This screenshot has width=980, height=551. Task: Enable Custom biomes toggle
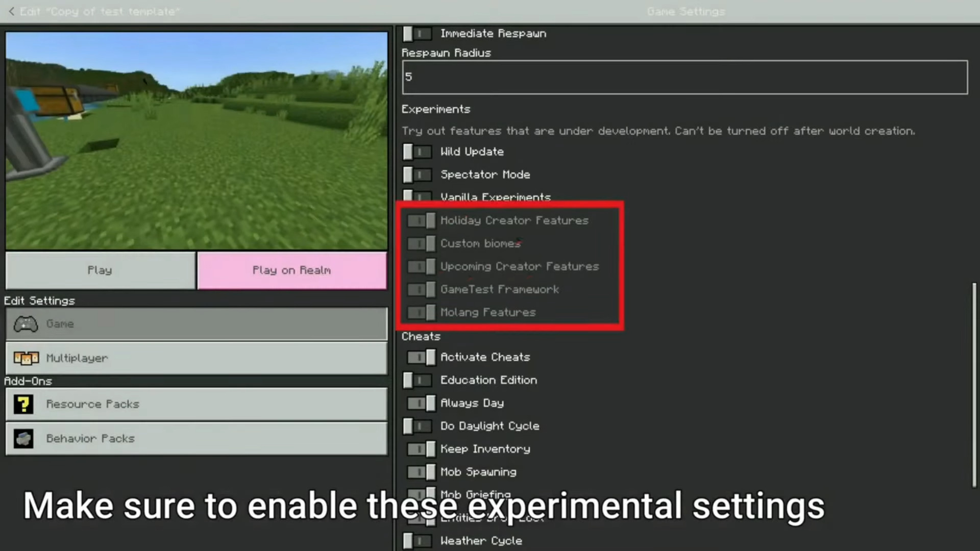tap(422, 243)
